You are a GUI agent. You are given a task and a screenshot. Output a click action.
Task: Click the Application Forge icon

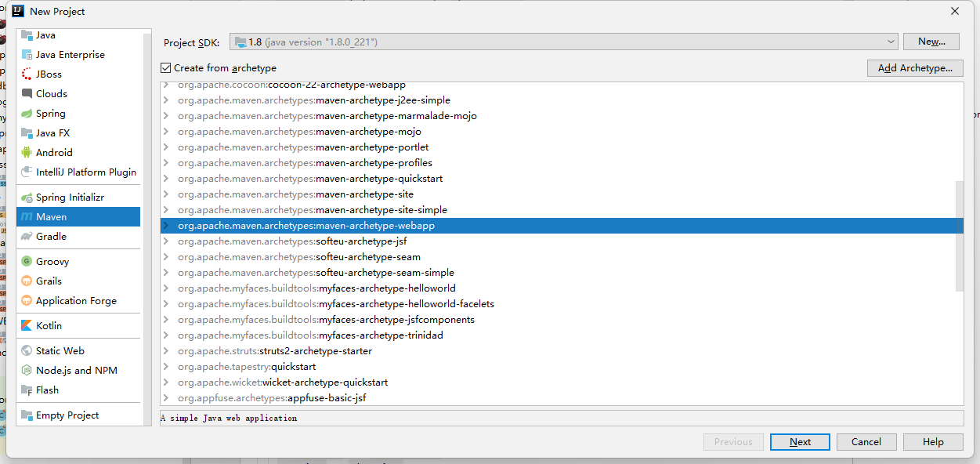(x=27, y=301)
